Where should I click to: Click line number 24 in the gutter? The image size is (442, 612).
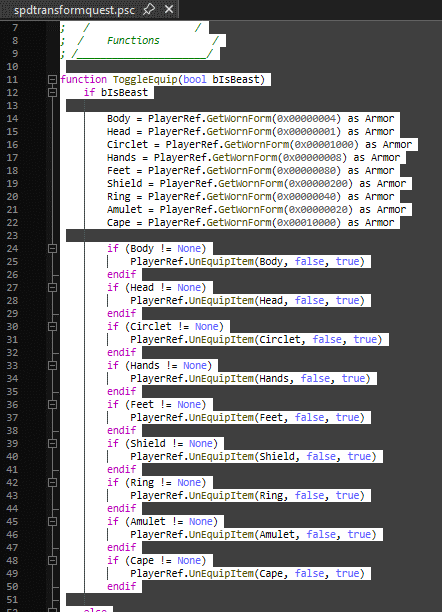click(x=12, y=249)
